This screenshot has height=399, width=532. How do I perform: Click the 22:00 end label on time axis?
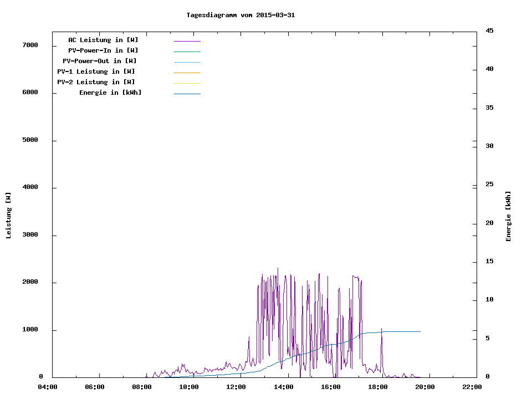(x=472, y=387)
